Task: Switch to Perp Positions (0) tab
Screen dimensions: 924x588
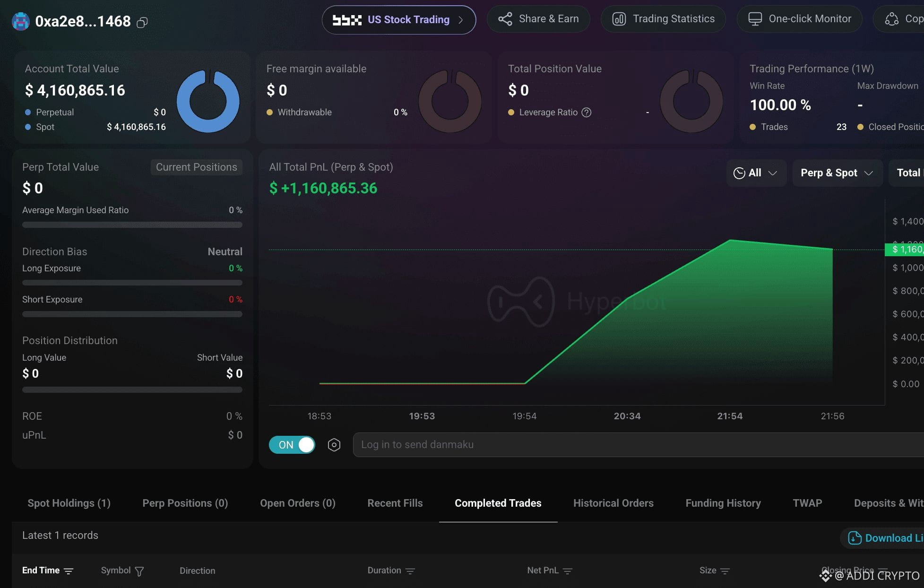Action: coord(185,503)
